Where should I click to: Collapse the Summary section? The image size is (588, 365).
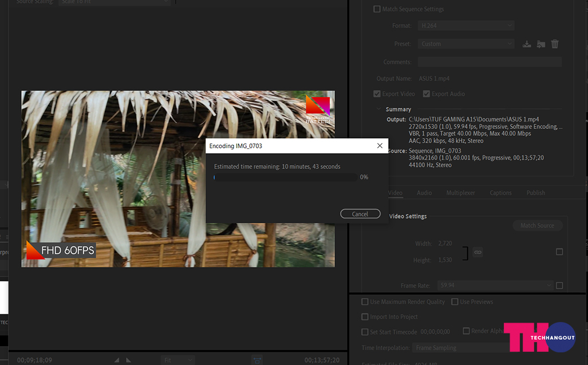(x=378, y=109)
